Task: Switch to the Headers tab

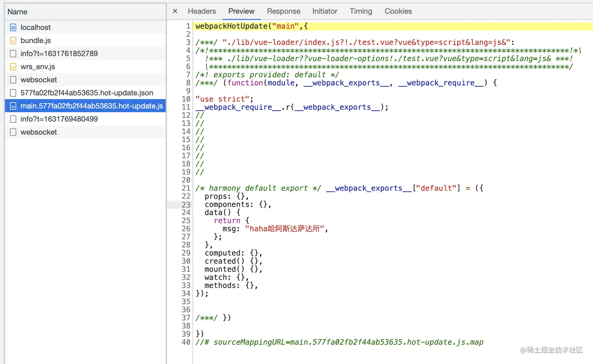Action: tap(202, 11)
